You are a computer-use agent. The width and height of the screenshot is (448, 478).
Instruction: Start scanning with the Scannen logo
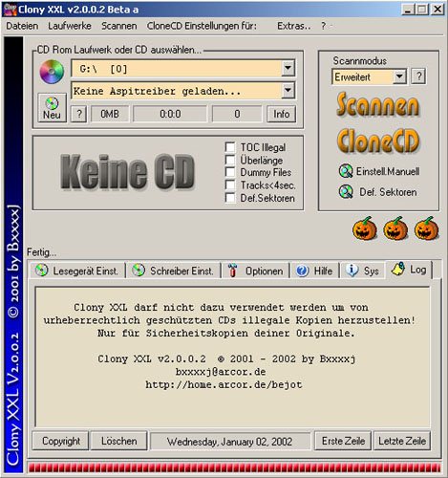click(x=378, y=104)
